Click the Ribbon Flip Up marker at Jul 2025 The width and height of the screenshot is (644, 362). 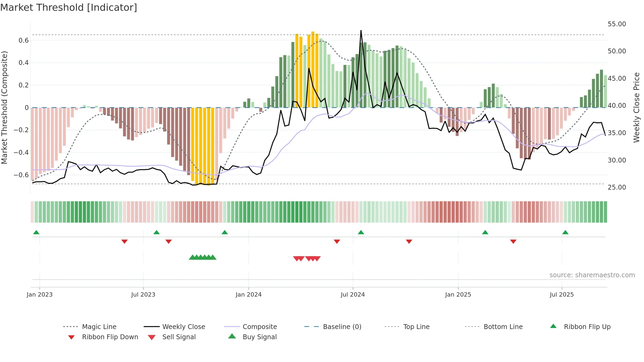[565, 232]
